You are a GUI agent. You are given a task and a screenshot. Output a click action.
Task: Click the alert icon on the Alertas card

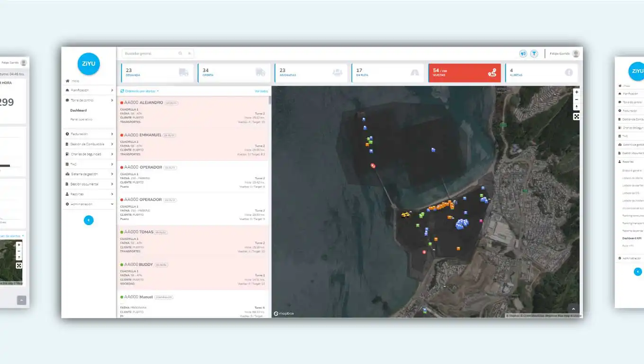click(569, 73)
